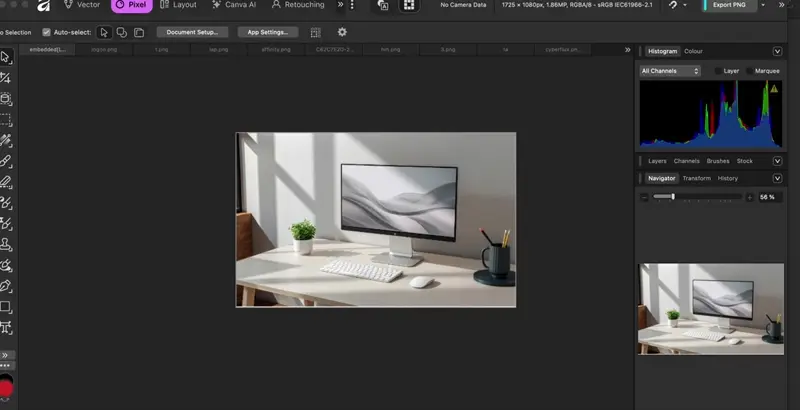The height and width of the screenshot is (410, 800).
Task: Click the histogram warning triangle icon
Action: 774,89
